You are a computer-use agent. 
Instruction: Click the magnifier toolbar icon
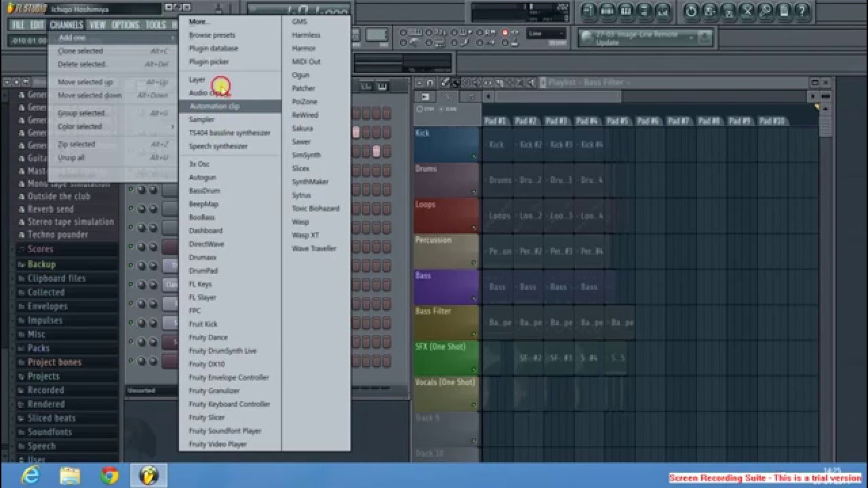coord(766,10)
